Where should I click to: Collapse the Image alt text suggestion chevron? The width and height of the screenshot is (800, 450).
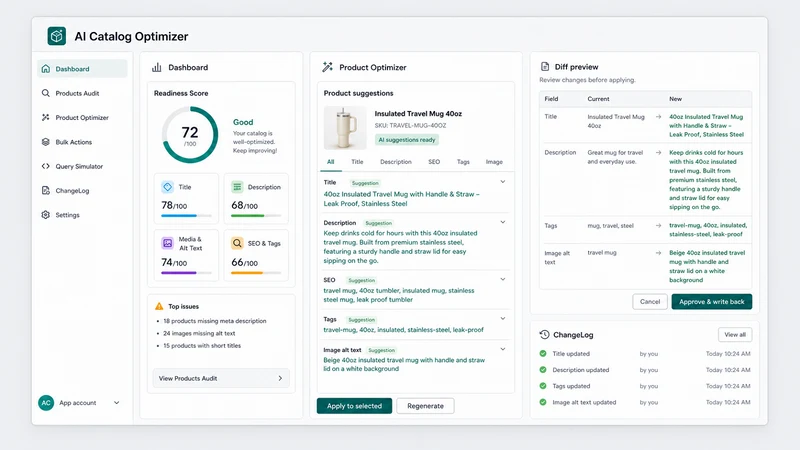pyautogui.click(x=503, y=349)
